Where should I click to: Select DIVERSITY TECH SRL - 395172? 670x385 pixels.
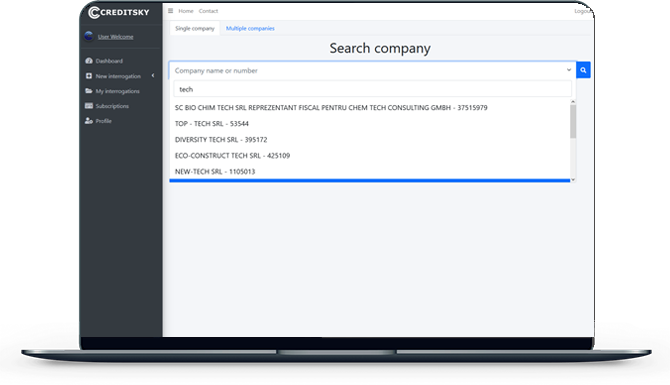pos(370,140)
